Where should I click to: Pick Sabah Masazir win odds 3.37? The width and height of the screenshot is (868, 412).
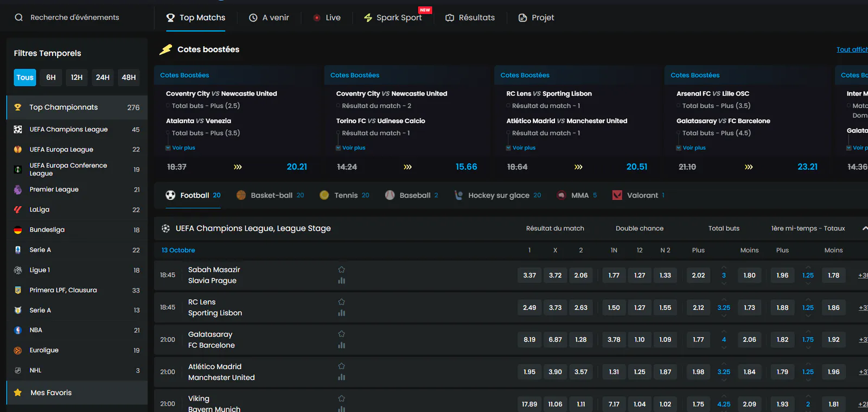coord(529,275)
